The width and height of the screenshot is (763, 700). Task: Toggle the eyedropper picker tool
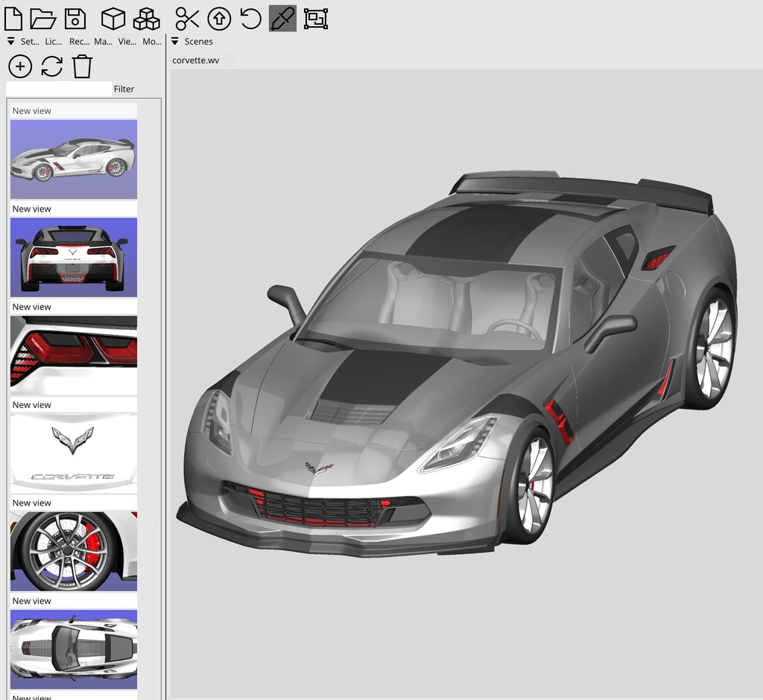pos(282,18)
